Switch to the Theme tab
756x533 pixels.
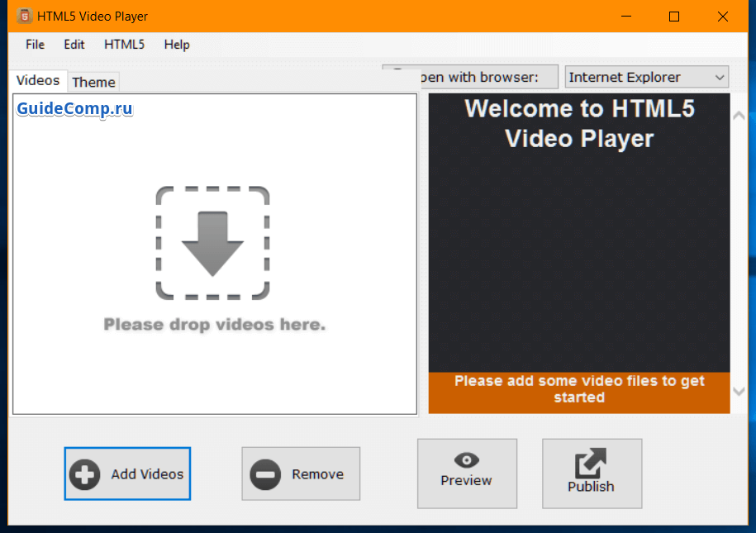(93, 82)
